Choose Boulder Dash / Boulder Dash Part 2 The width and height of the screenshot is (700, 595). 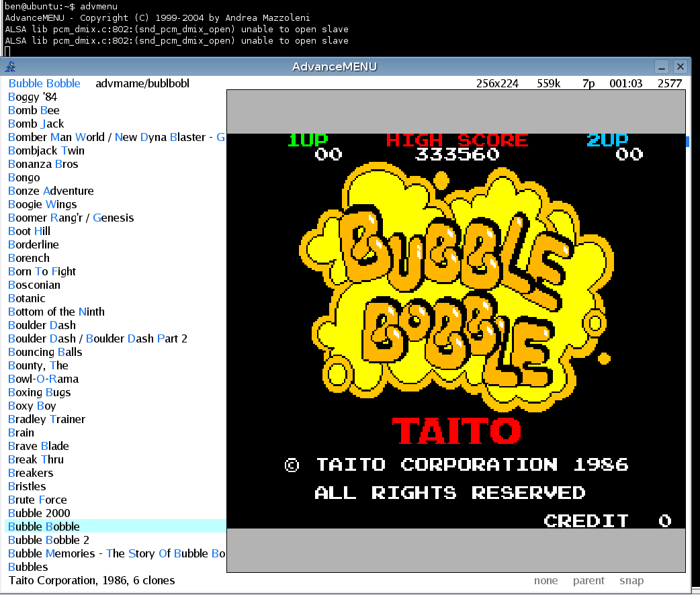coord(98,338)
